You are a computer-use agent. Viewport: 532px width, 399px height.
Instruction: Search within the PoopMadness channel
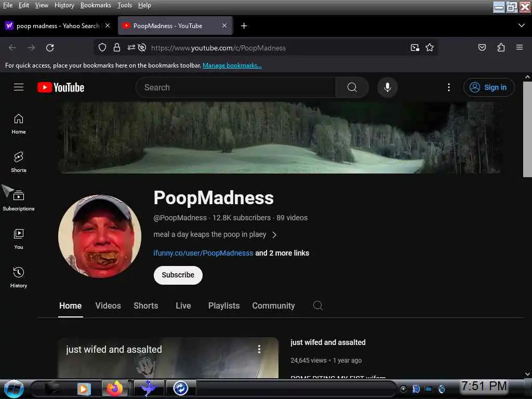click(x=317, y=305)
